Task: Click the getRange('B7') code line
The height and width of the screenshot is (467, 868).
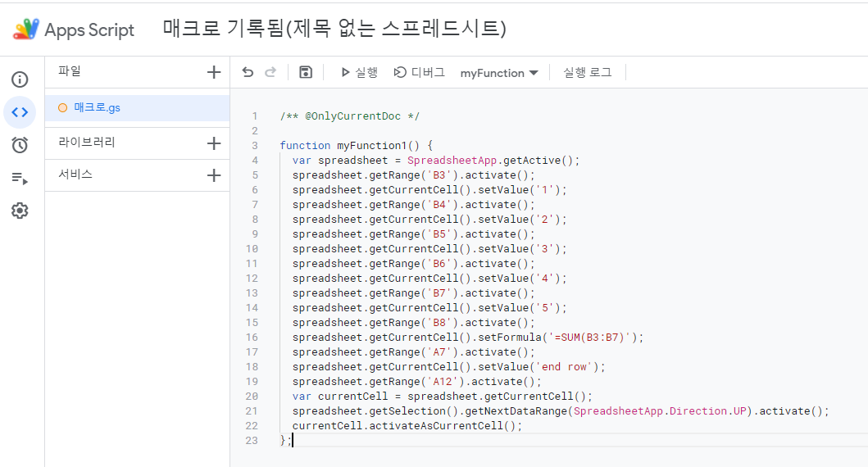Action: pyautogui.click(x=414, y=293)
